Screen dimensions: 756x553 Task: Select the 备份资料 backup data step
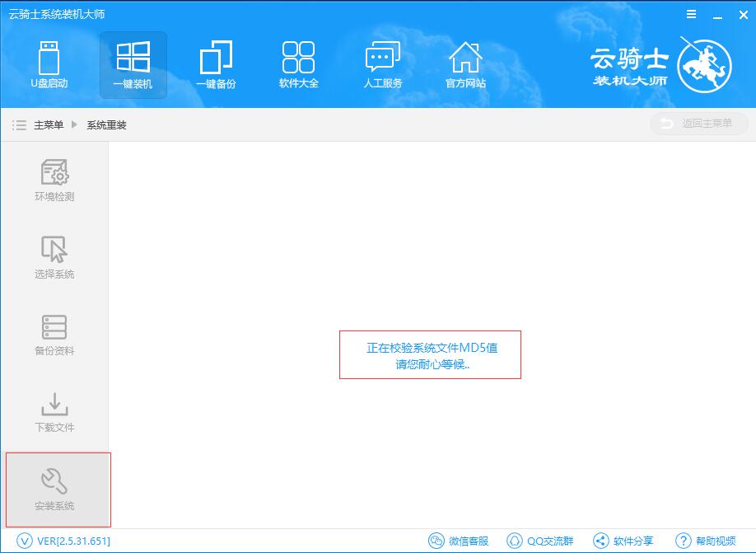pos(54,335)
